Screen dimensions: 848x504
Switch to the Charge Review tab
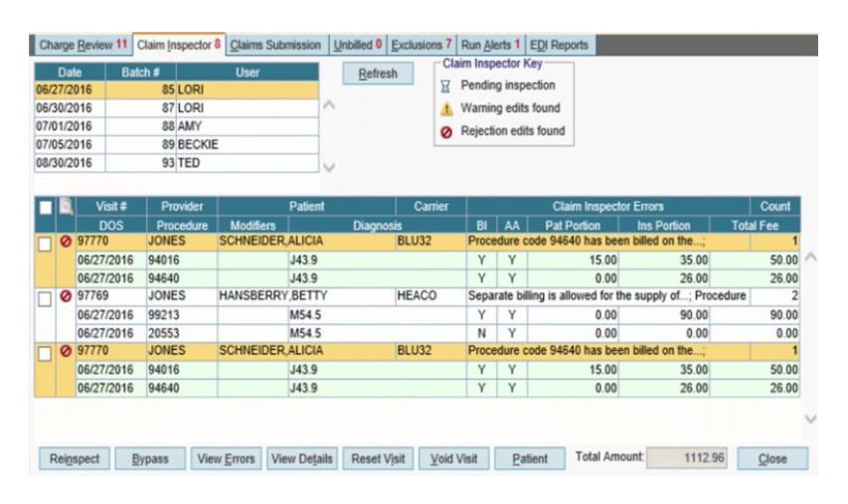83,45
